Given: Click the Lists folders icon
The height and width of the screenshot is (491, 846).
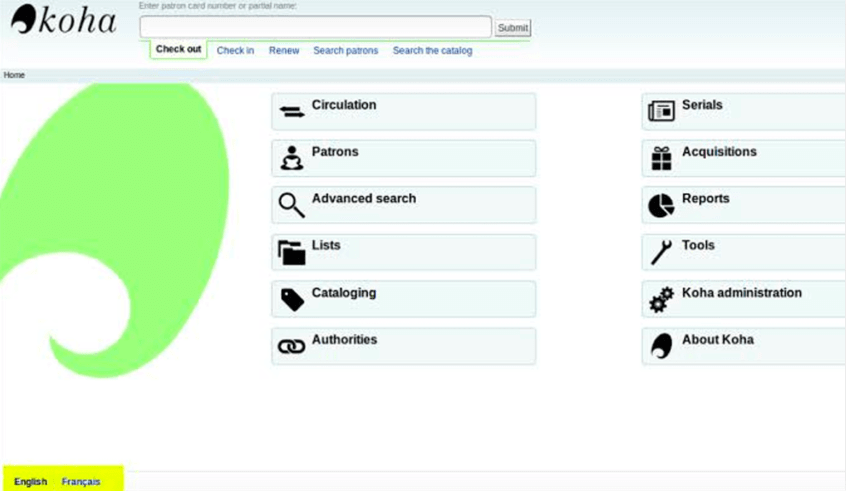Looking at the screenshot, I should point(292,253).
